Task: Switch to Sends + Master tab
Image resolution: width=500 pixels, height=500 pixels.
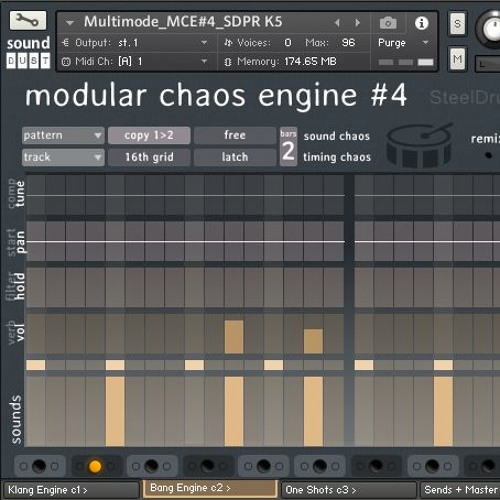Action: (x=460, y=490)
